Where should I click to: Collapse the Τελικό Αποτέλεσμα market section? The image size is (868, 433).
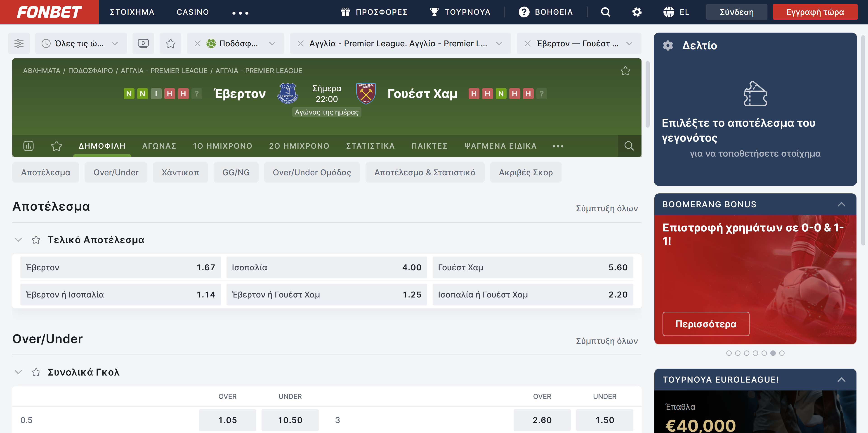pos(18,240)
